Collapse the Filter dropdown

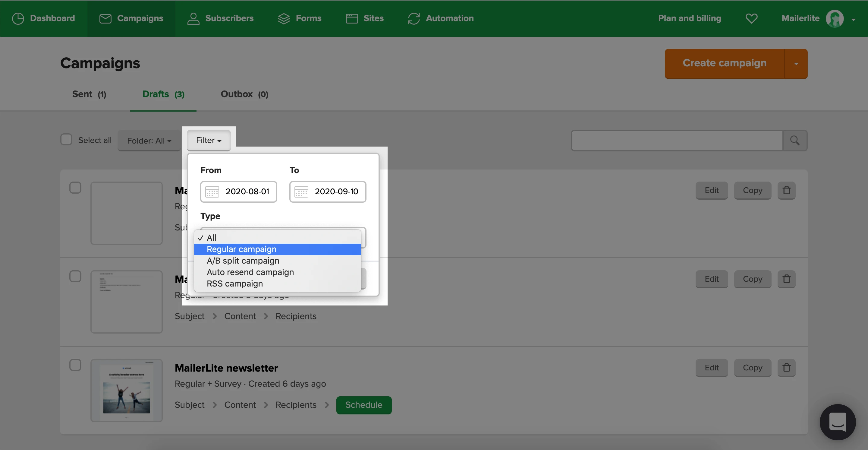[x=209, y=140]
